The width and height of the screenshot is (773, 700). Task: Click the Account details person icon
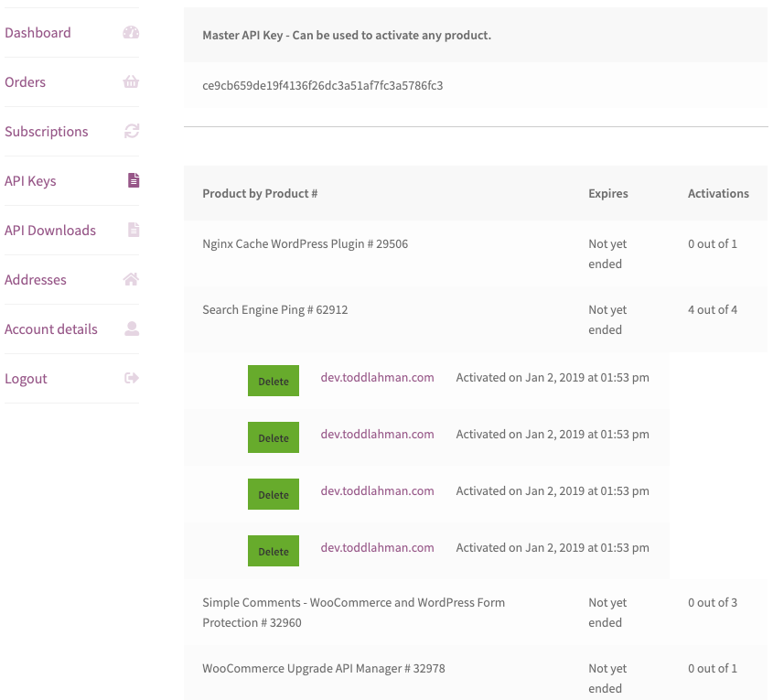[131, 328]
